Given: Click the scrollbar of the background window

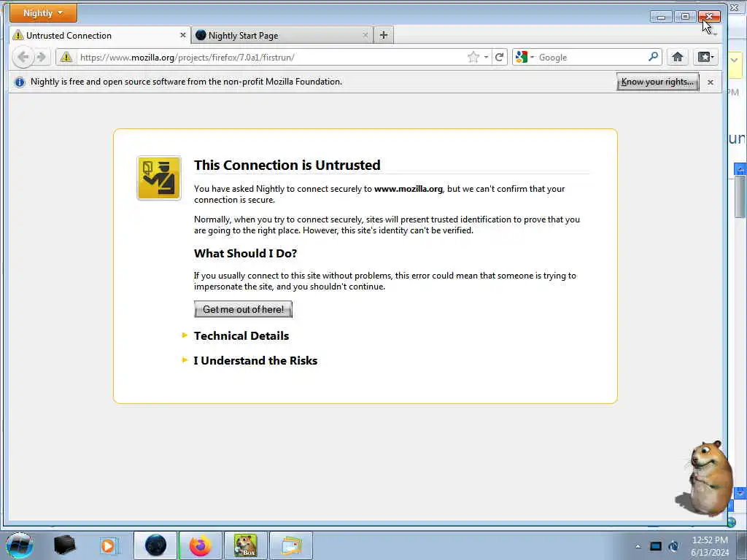Looking at the screenshot, I should click(740, 196).
